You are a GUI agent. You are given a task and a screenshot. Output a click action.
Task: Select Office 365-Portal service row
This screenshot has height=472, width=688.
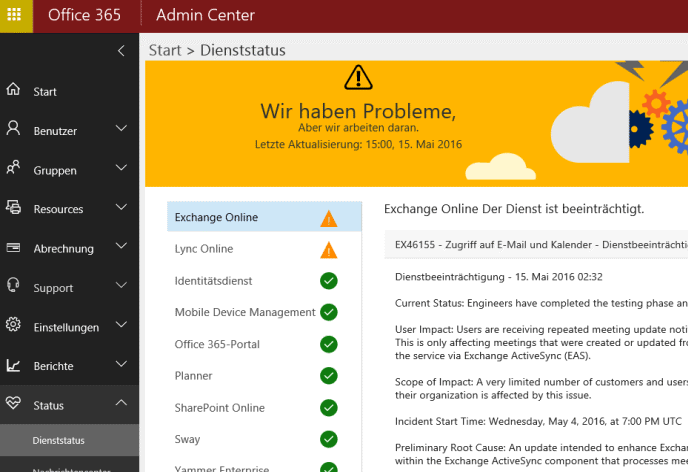coord(264,344)
